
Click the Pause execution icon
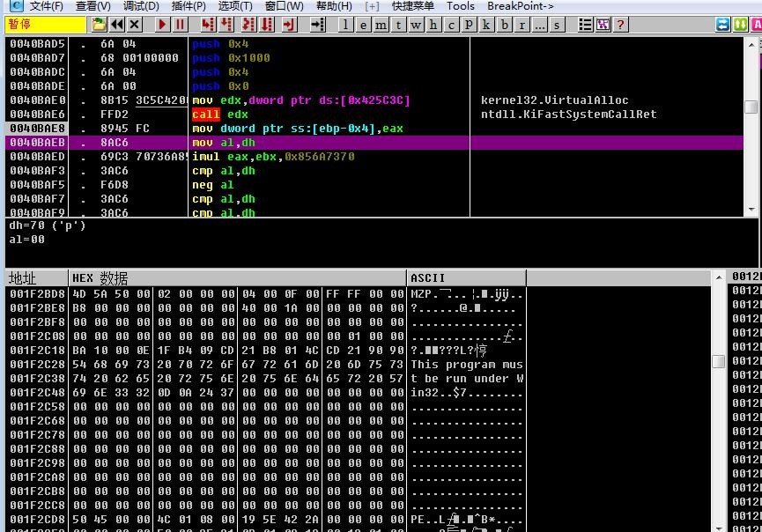(180, 25)
